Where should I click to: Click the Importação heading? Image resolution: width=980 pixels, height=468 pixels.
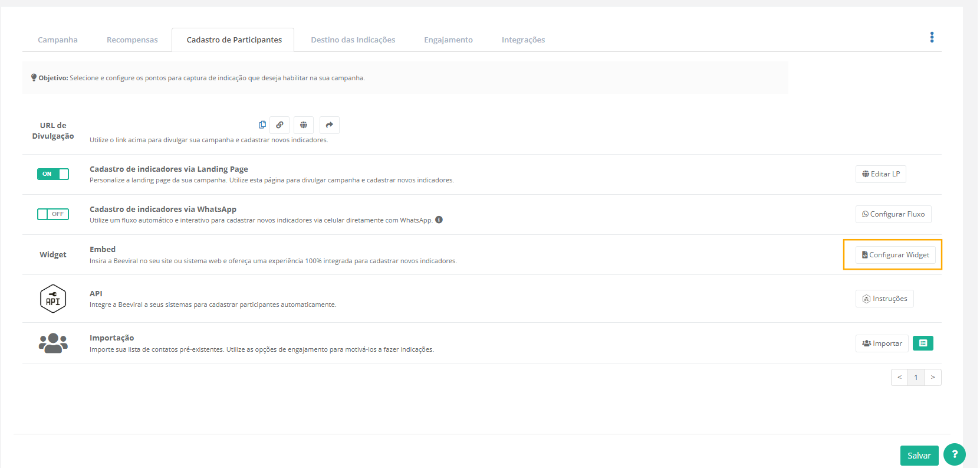point(112,338)
